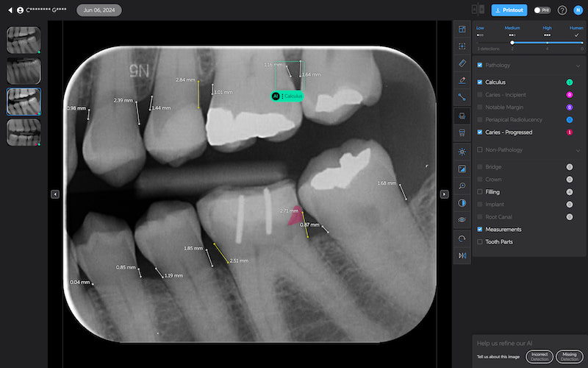Flip the image horizontally with mirror icon

(462, 255)
